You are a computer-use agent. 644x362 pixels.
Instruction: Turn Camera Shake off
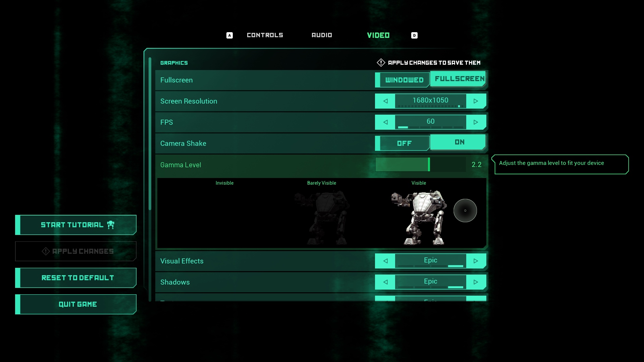point(404,143)
